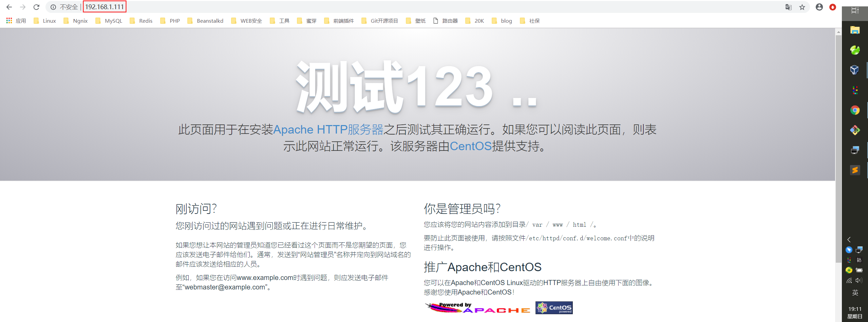The image size is (868, 322).
Task: Open the Beanstalkd bookmarks folder
Action: [x=205, y=21]
